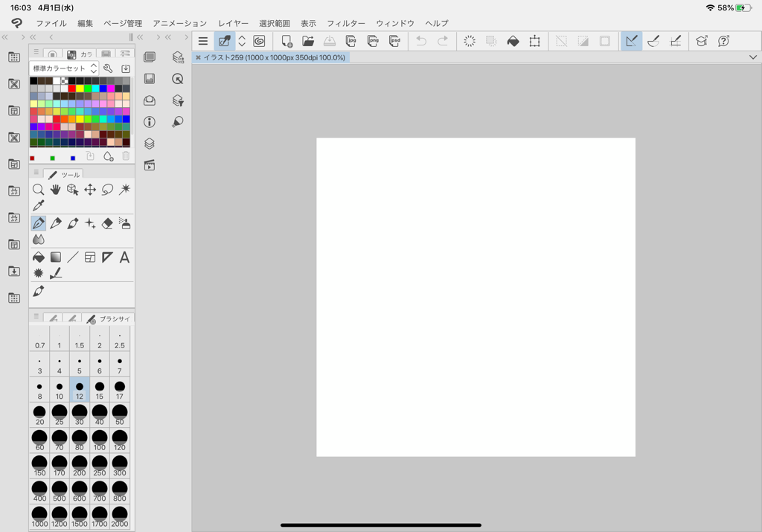
Task: Open the hamburger command bar menu
Action: tap(203, 42)
